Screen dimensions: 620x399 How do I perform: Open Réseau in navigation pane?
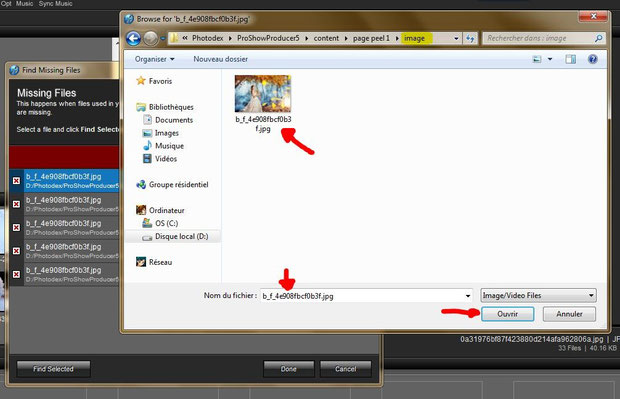click(154, 262)
